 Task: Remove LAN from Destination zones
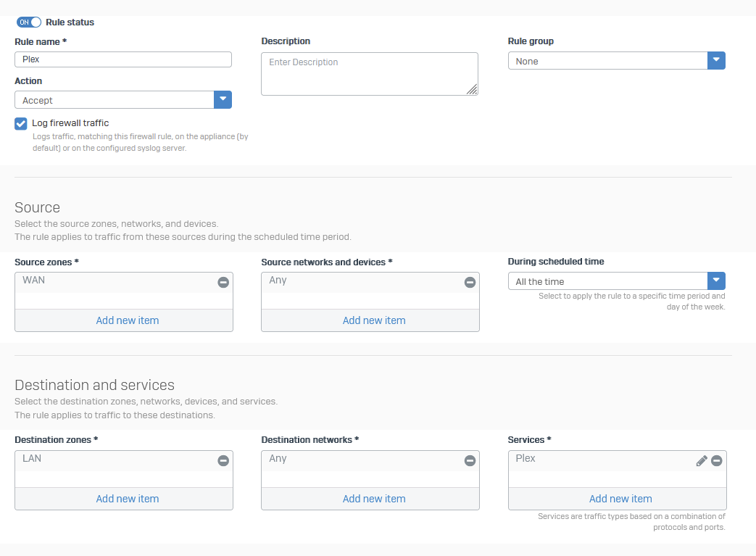(x=223, y=460)
